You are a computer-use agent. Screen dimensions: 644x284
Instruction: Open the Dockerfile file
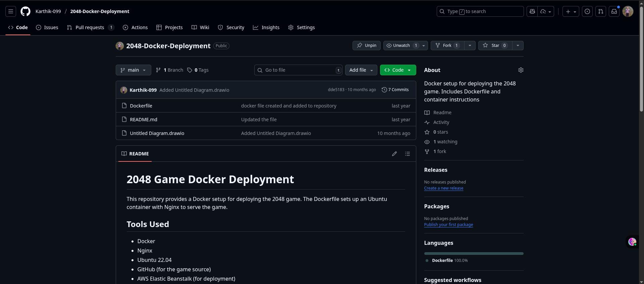pyautogui.click(x=141, y=106)
